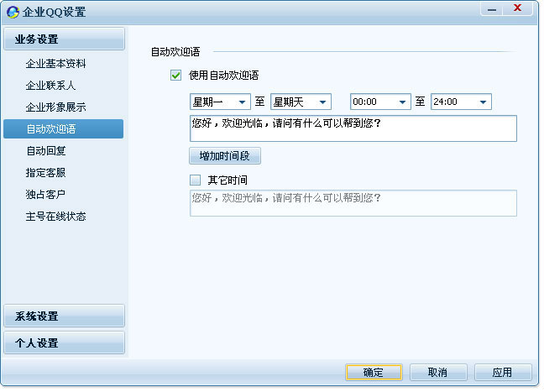
Task: Select the 自动欢迎语 sidebar item
Action: 64,129
